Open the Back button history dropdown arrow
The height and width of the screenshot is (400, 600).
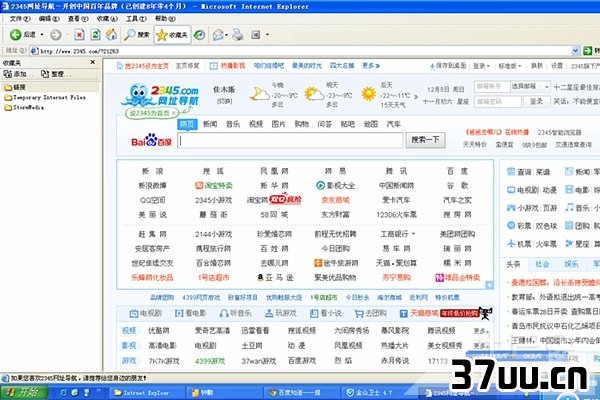coord(42,35)
